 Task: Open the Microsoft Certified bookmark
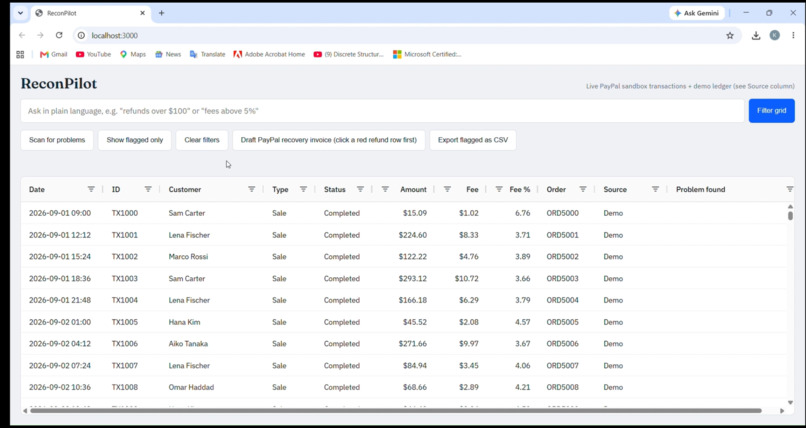pos(427,54)
